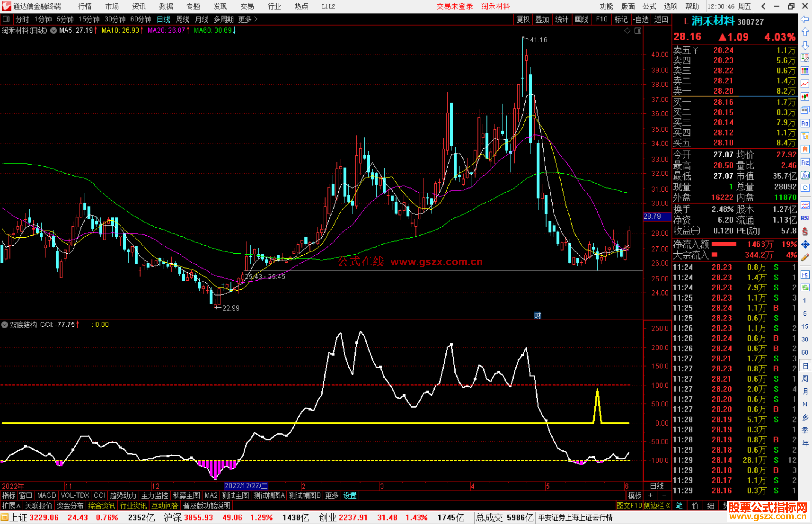Click the back arrow icon in right sidebar
This screenshot has height=524, width=812.
point(805,19)
